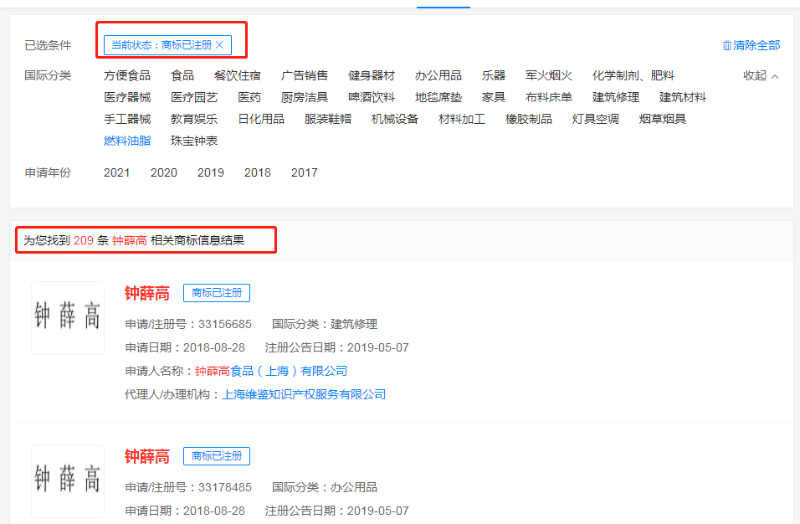800x524 pixels.
Task: Select the 厨房洁具 category
Action: pos(304,97)
